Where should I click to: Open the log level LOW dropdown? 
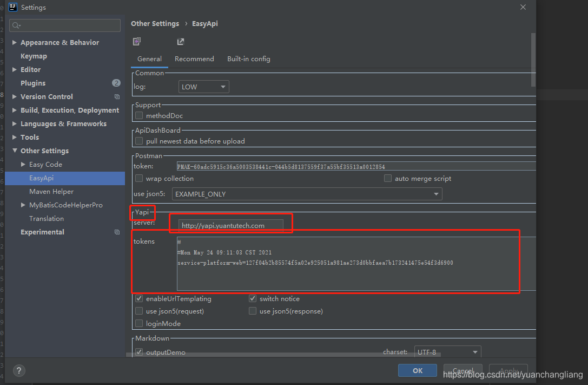[x=203, y=87]
